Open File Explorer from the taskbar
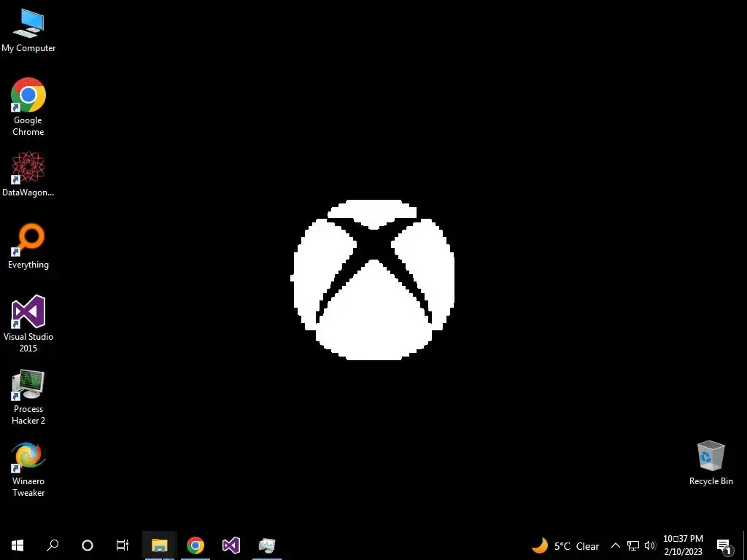 pyautogui.click(x=160, y=545)
